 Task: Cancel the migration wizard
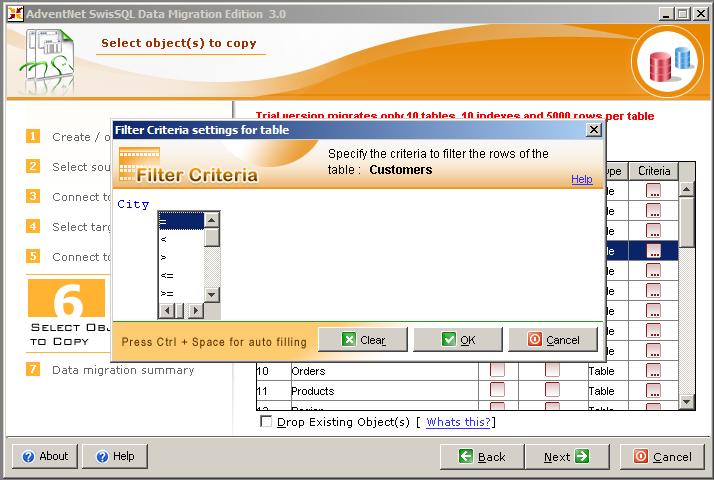pyautogui.click(x=663, y=457)
